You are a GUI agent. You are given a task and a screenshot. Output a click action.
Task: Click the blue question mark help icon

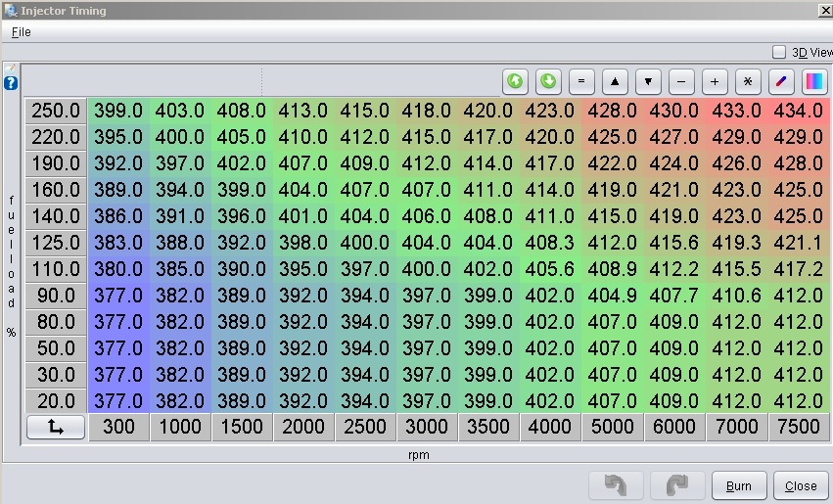click(x=11, y=83)
